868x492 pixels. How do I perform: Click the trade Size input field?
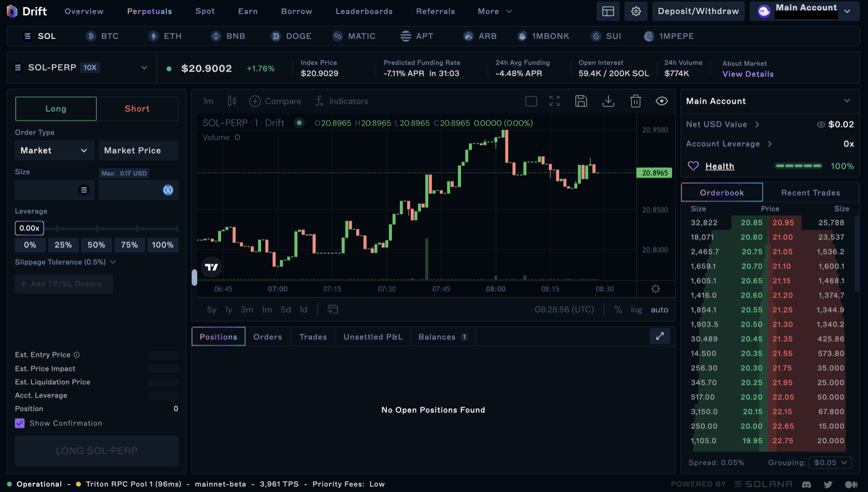coord(48,190)
